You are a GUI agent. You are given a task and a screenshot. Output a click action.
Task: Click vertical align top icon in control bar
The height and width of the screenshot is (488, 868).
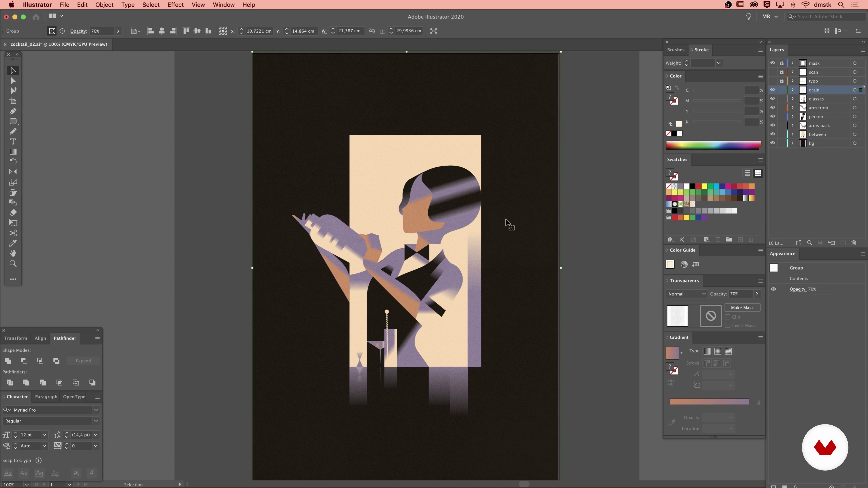point(186,31)
